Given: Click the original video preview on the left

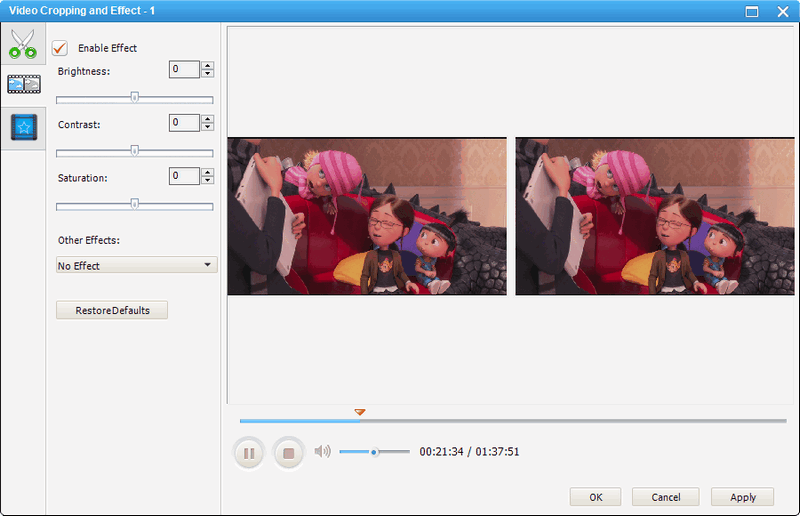Looking at the screenshot, I should 367,216.
